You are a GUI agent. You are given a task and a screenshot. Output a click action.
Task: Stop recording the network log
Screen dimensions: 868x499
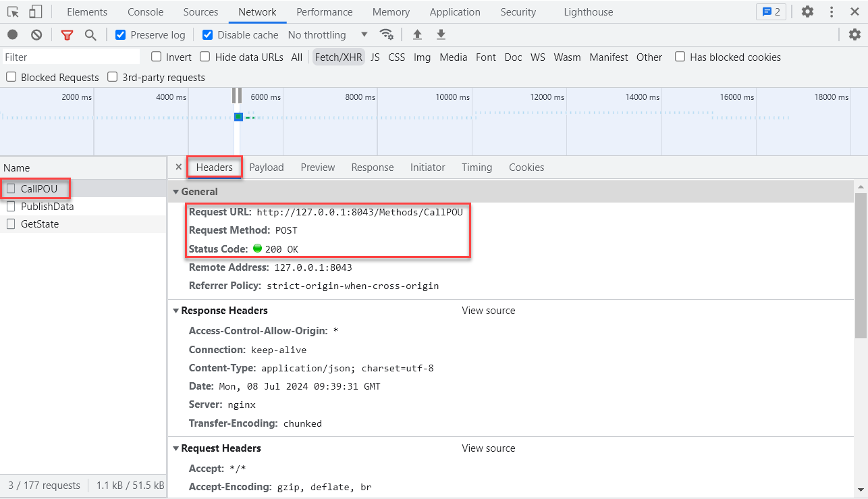(13, 34)
